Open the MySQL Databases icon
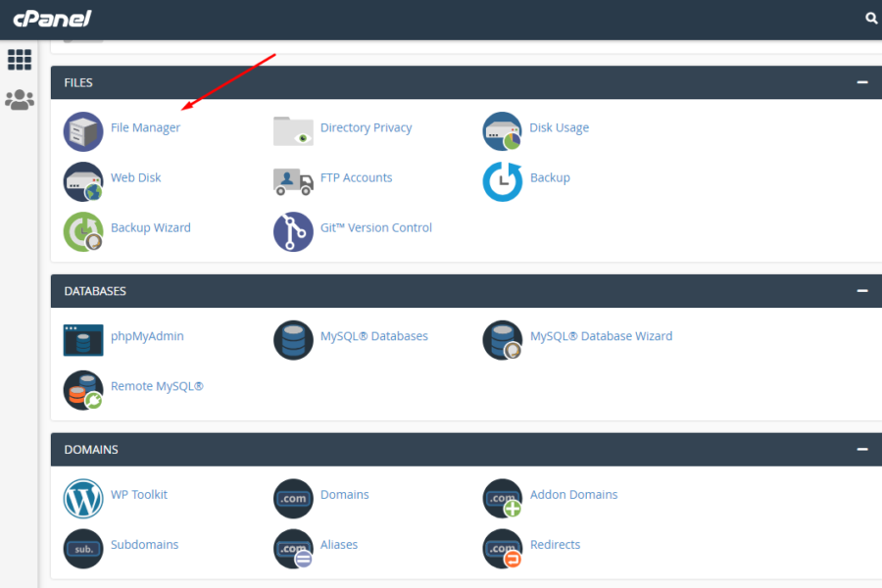Screen dimensions: 882x588 [293, 340]
